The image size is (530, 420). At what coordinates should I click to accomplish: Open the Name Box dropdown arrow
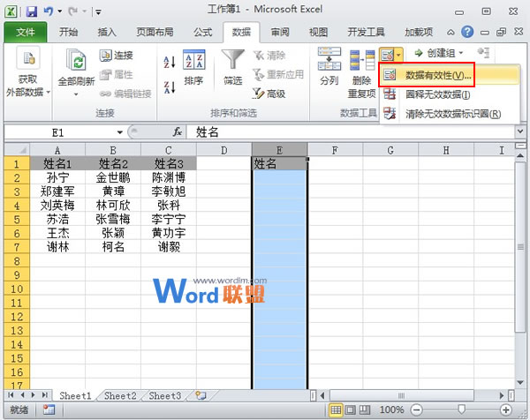pyautogui.click(x=121, y=131)
